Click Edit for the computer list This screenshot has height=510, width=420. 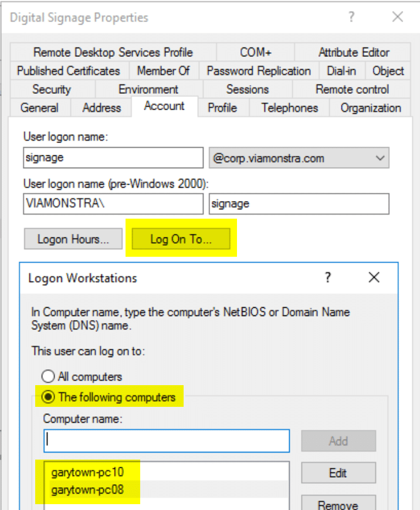coord(338,472)
